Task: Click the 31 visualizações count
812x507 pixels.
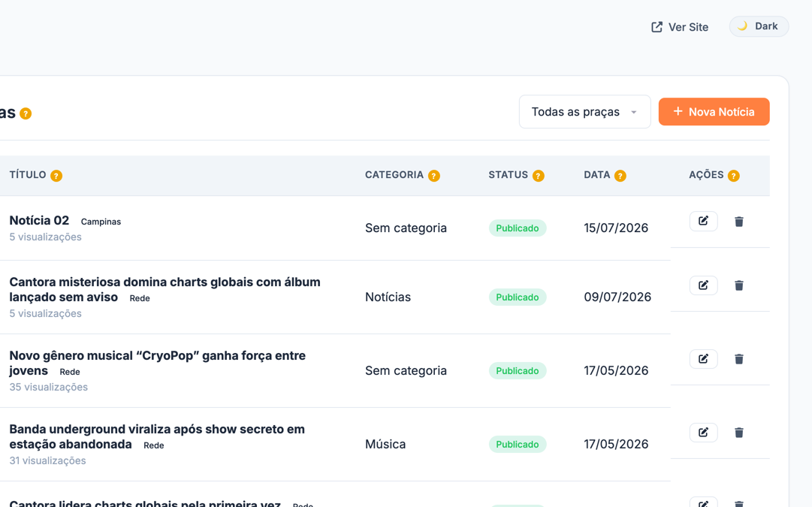Action: [x=47, y=460]
